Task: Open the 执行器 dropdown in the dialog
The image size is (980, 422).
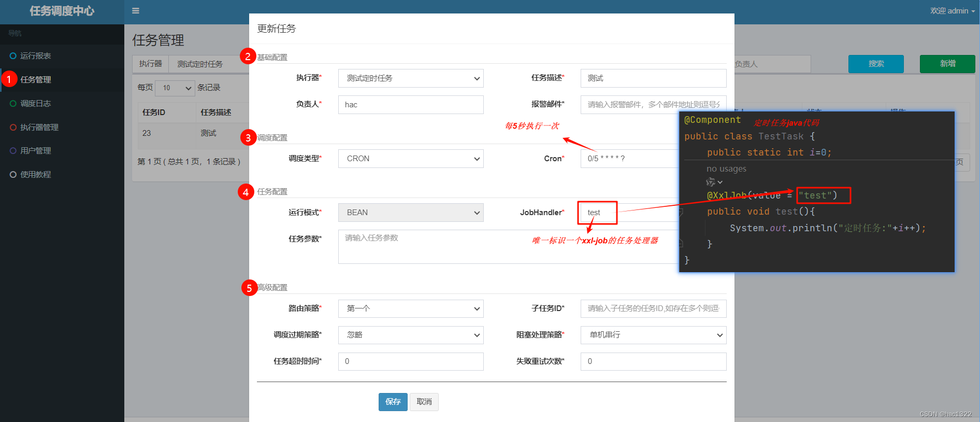Action: coord(411,78)
